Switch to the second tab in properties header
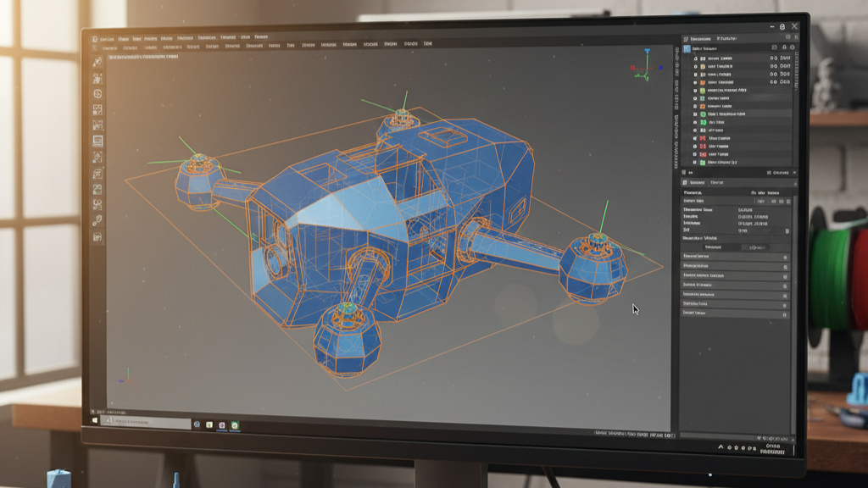 click(717, 182)
